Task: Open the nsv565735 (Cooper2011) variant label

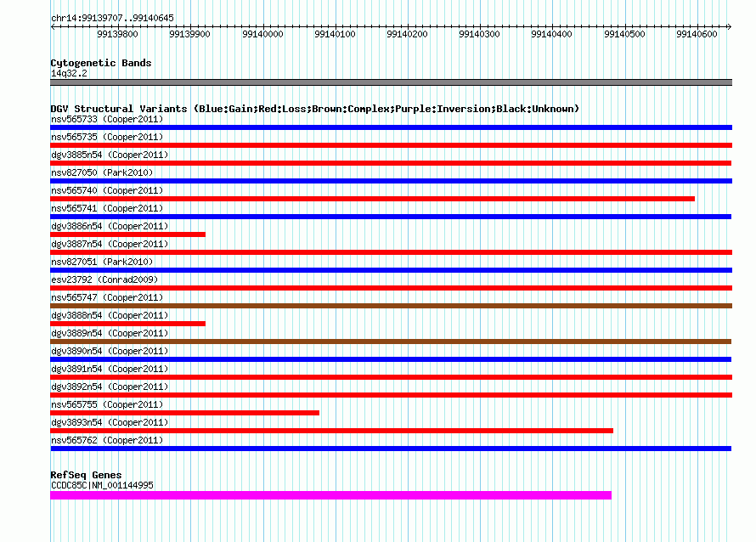Action: point(107,137)
